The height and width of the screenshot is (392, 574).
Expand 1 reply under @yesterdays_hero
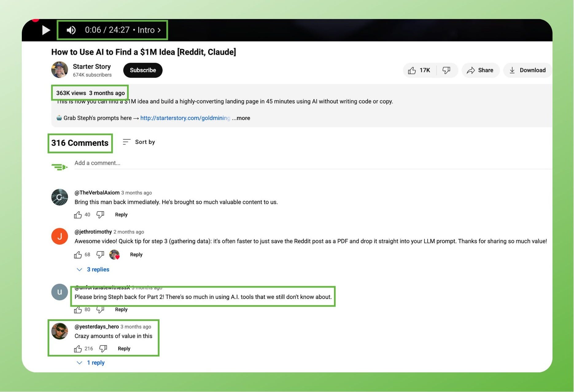pyautogui.click(x=91, y=363)
